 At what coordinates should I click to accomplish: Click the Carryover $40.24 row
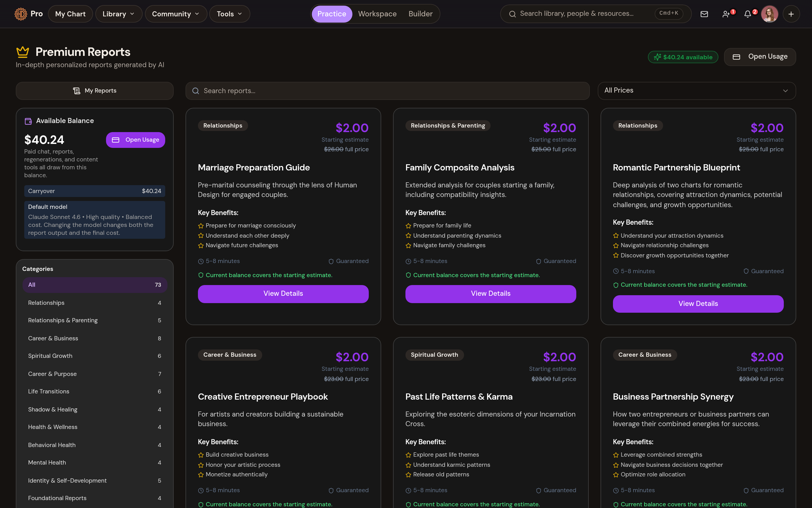(95, 191)
